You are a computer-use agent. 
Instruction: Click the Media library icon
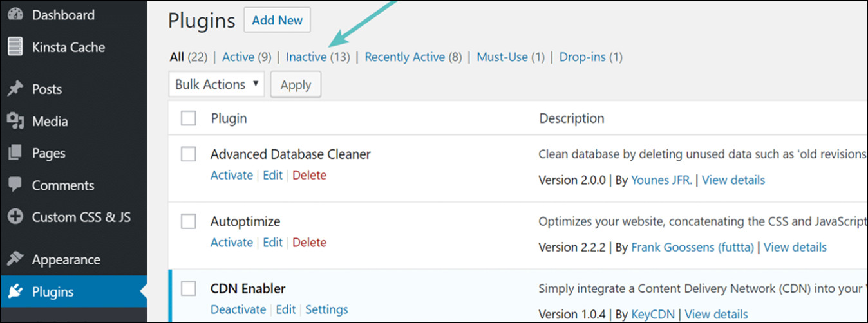[x=15, y=121]
